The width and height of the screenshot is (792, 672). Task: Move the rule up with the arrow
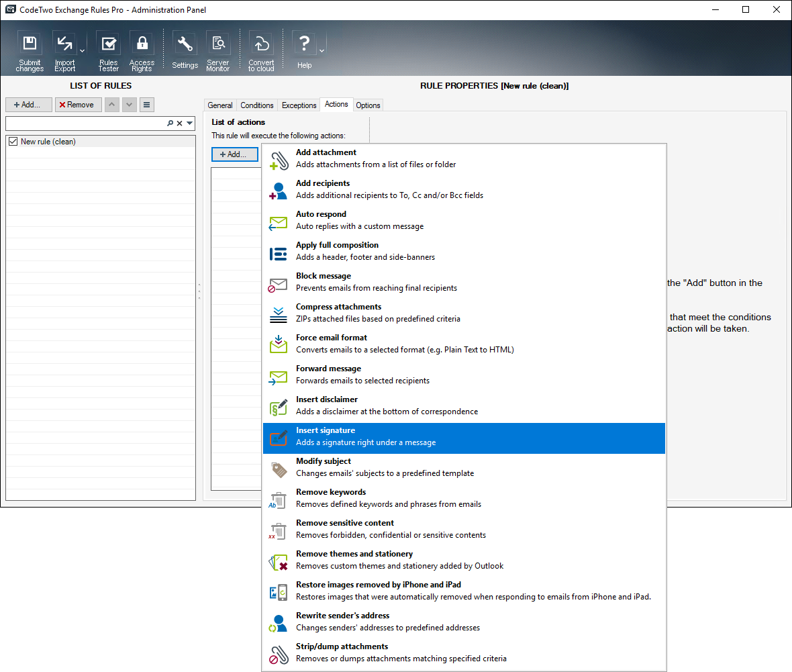112,105
